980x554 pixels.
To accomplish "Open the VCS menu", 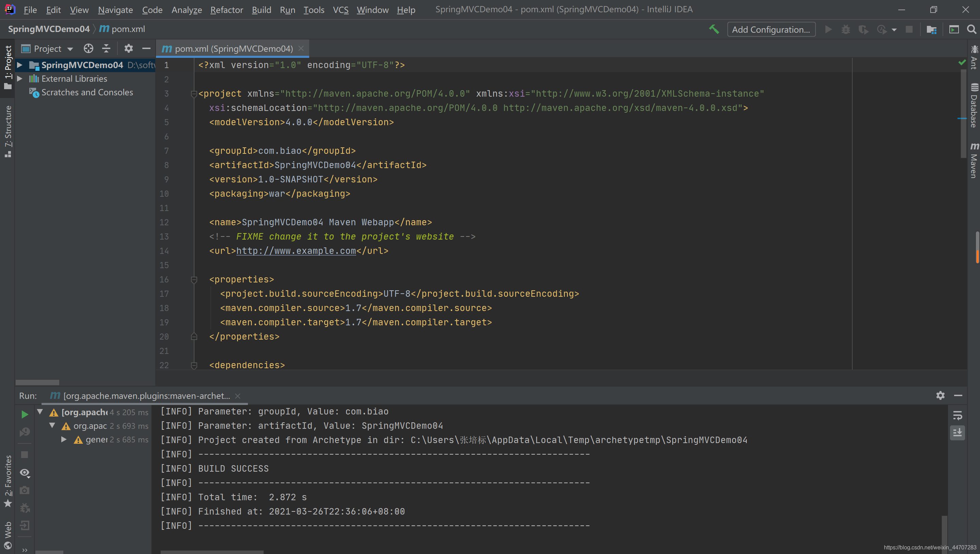I will 341,10.
